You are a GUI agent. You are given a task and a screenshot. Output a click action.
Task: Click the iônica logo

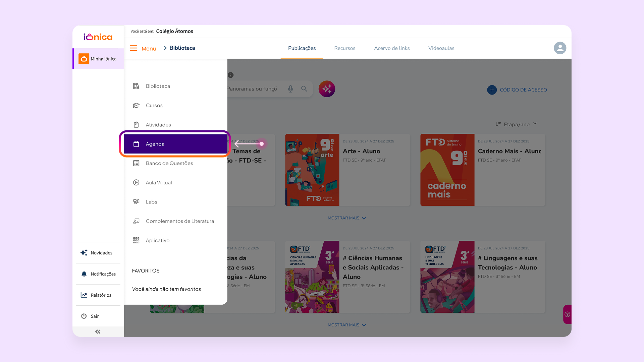pyautogui.click(x=98, y=37)
